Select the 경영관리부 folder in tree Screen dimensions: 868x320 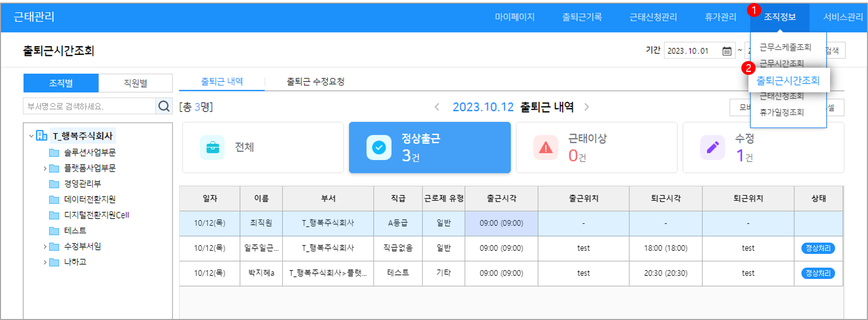[x=82, y=184]
